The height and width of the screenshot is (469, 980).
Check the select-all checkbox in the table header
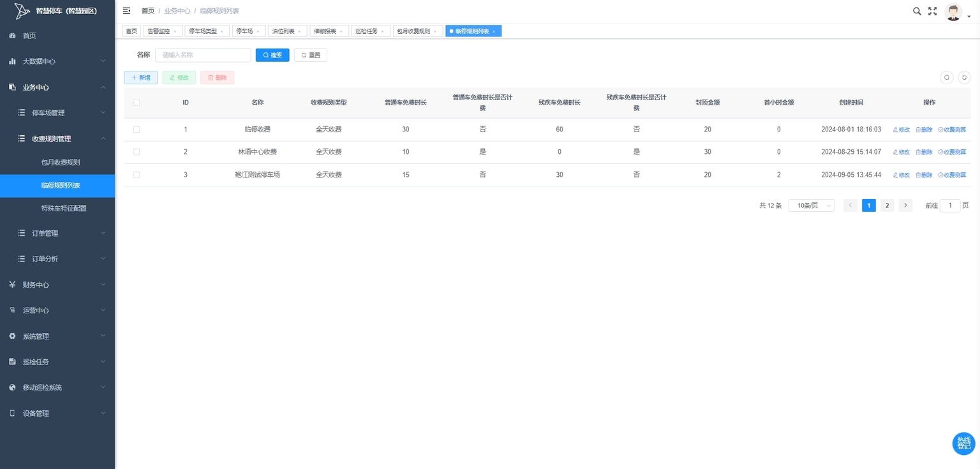pyautogui.click(x=137, y=102)
